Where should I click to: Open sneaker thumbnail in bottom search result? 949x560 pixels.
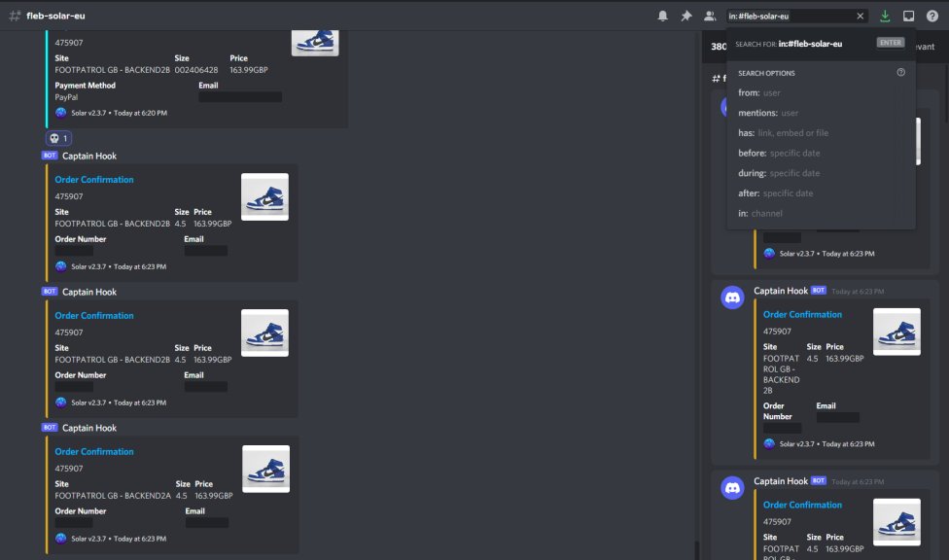896,522
